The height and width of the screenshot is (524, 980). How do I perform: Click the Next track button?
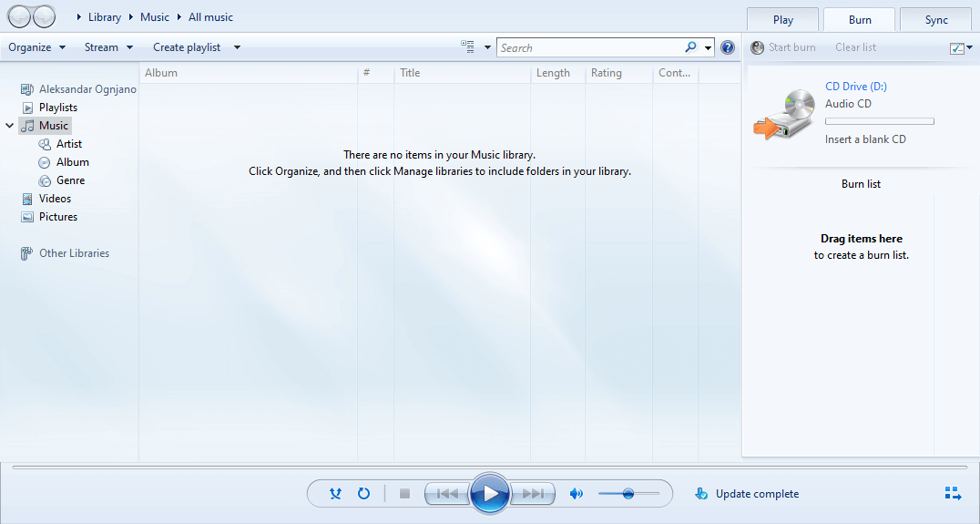533,493
